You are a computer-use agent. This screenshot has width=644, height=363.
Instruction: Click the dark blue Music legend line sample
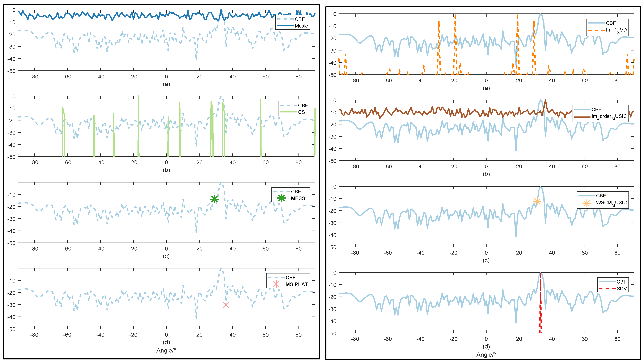point(285,25)
